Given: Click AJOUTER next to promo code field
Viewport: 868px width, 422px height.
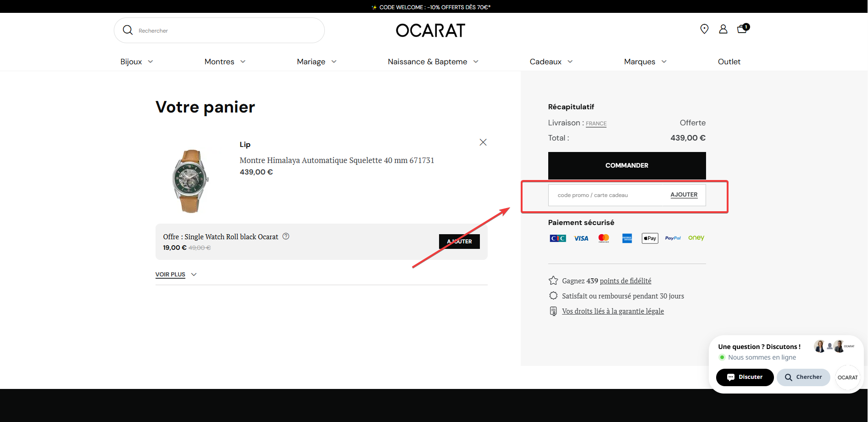Looking at the screenshot, I should (684, 195).
